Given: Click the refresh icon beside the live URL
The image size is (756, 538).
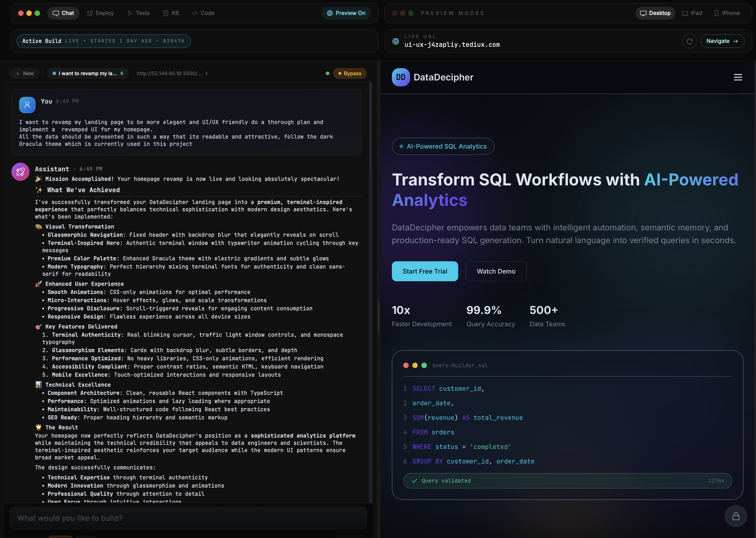Looking at the screenshot, I should pyautogui.click(x=689, y=41).
